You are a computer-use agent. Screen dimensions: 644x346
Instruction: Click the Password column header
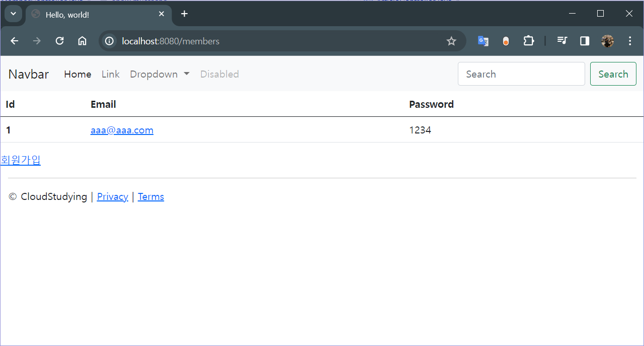point(431,104)
